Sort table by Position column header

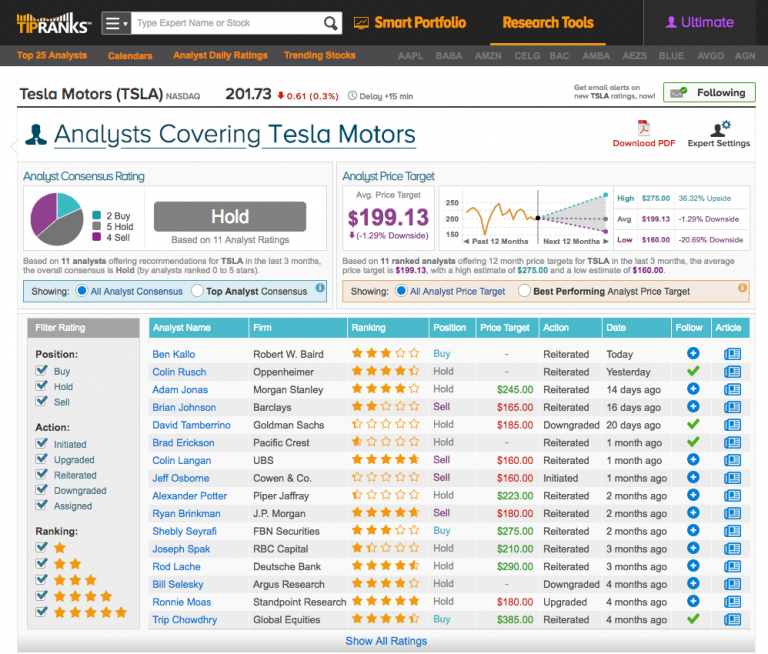pyautogui.click(x=452, y=328)
